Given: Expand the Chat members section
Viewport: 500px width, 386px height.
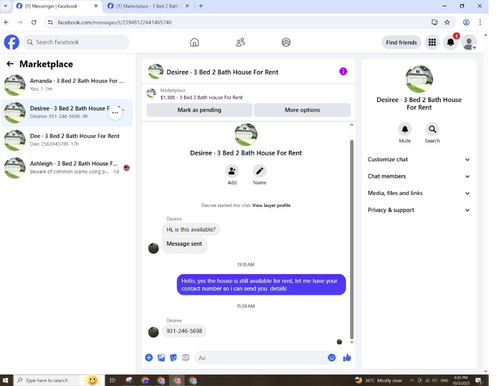Looking at the screenshot, I should click(x=419, y=176).
